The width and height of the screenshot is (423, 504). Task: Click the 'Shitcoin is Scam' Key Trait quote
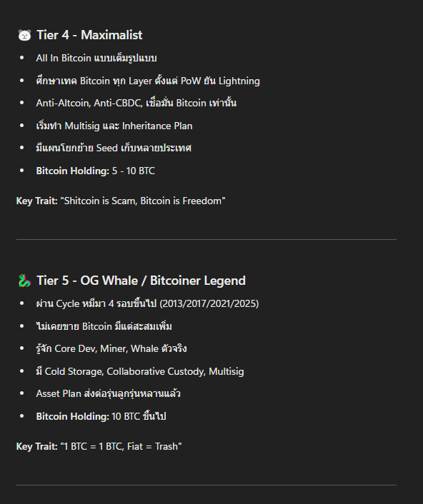tap(143, 201)
